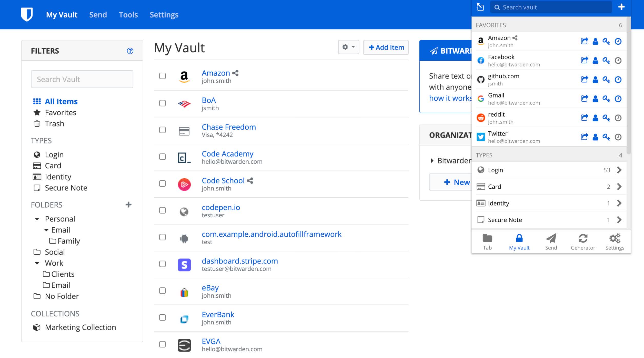Open the Tools menu in header
Viewport: 644px width, 358px height.
pyautogui.click(x=128, y=15)
